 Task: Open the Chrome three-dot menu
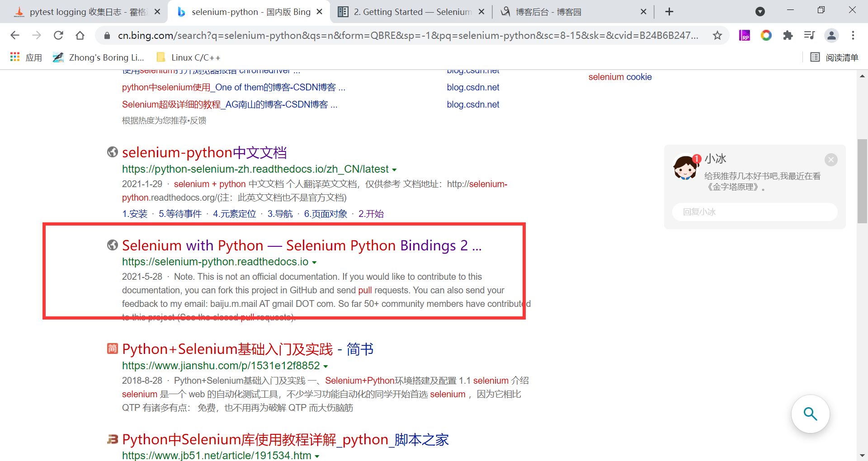click(x=853, y=35)
